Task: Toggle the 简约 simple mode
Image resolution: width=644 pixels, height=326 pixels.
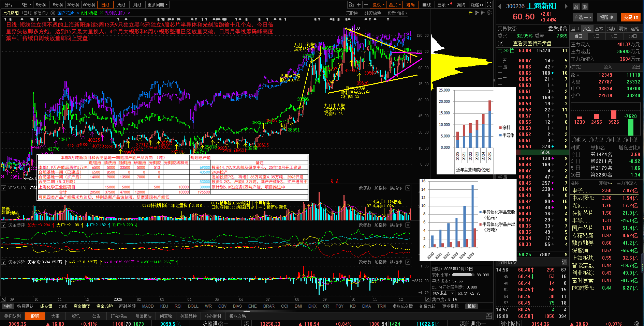Action: click(461, 5)
